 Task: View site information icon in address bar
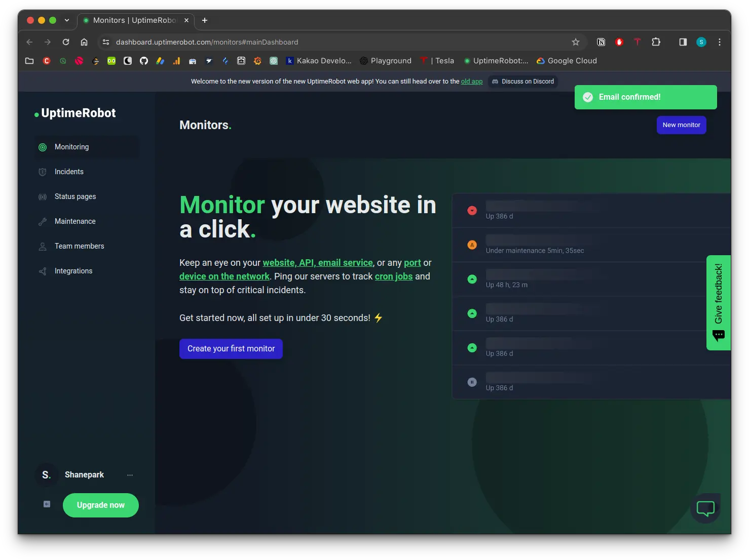pos(106,42)
